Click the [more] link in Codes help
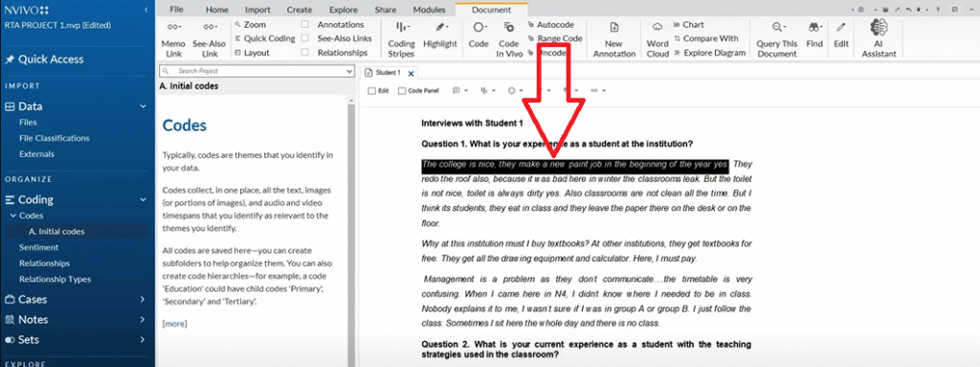Image resolution: width=980 pixels, height=367 pixels. click(174, 324)
